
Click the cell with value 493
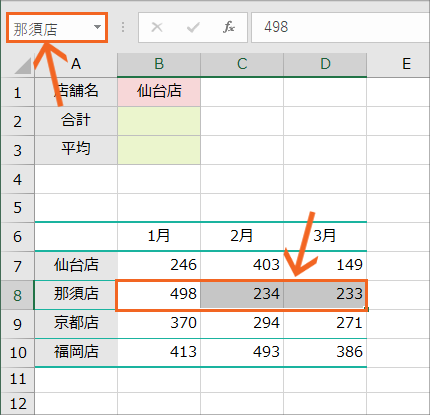point(242,353)
